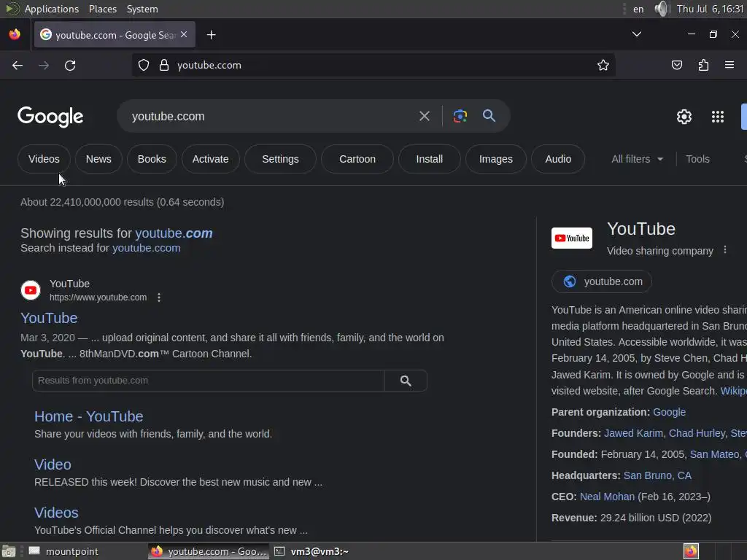Open the extensions puzzle icon
The image size is (747, 560).
coord(703,65)
